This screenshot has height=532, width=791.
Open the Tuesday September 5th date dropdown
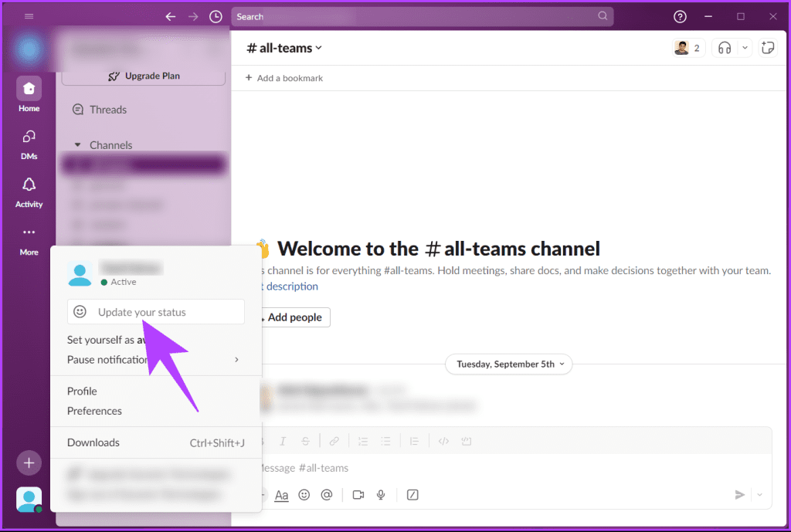tap(508, 364)
